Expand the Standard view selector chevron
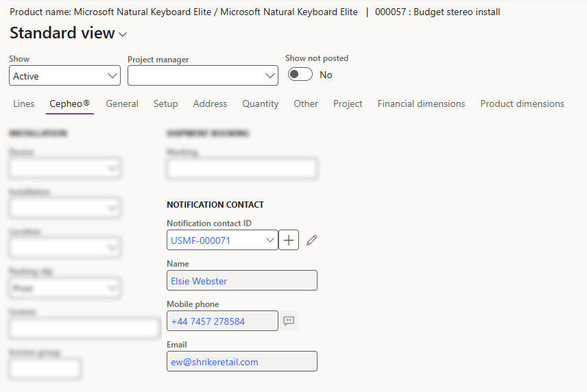Screen dimensions: 587x392 coord(123,35)
